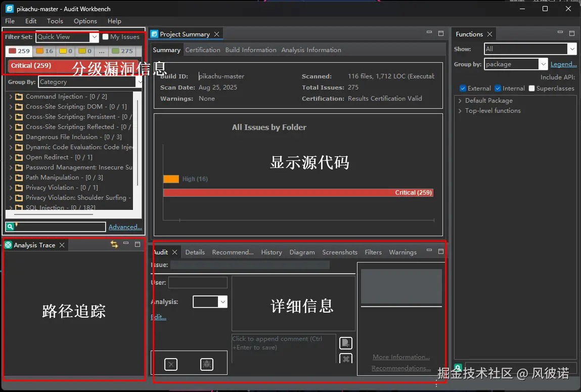Maximize the Audit panel
The width and height of the screenshot is (581, 392).
tap(441, 251)
